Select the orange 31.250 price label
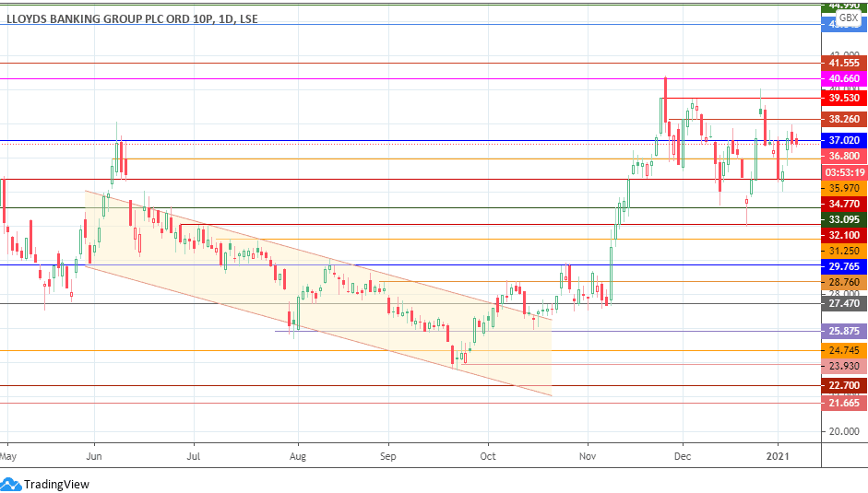This screenshot has height=493, width=868. pos(844,251)
